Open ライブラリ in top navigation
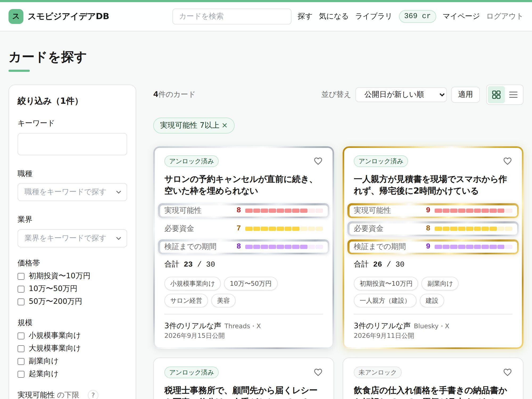 374,16
